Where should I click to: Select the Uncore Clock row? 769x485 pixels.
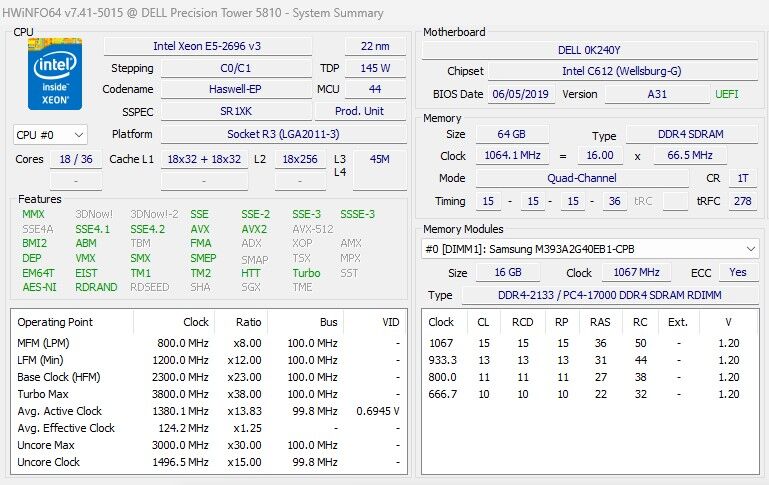click(x=209, y=462)
